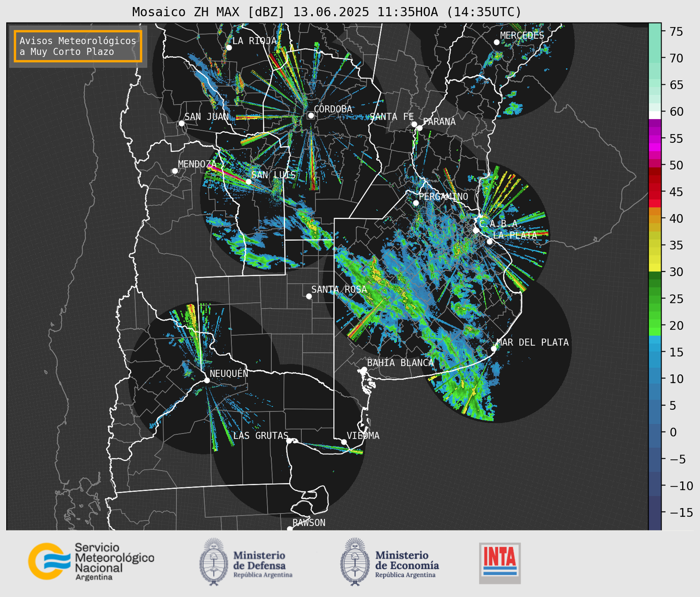
Task: Click the mosaic title with date and time
Action: (x=327, y=12)
